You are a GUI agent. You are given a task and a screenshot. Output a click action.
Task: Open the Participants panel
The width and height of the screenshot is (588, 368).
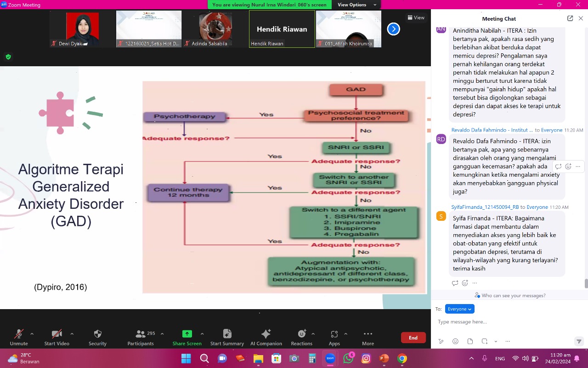pos(141,334)
